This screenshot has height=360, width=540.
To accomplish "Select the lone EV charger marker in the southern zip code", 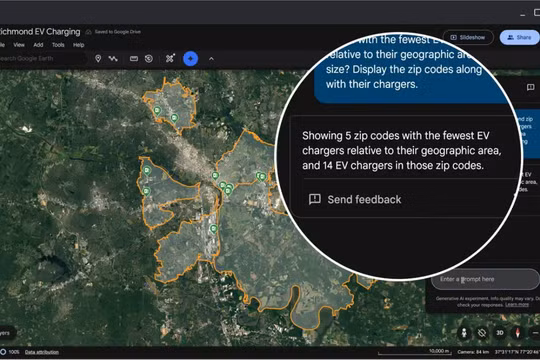I will pyautogui.click(x=214, y=229).
